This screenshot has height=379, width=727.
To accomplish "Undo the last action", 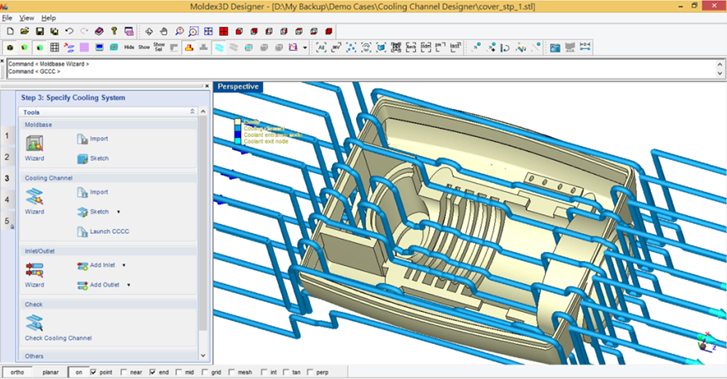I will pyautogui.click(x=70, y=31).
